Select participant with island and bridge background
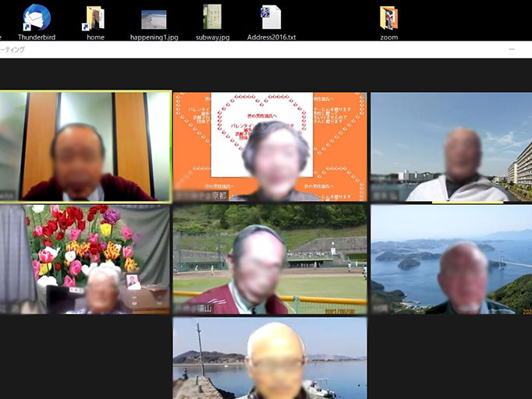Viewport: 532px width, 399px height. (x=451, y=259)
